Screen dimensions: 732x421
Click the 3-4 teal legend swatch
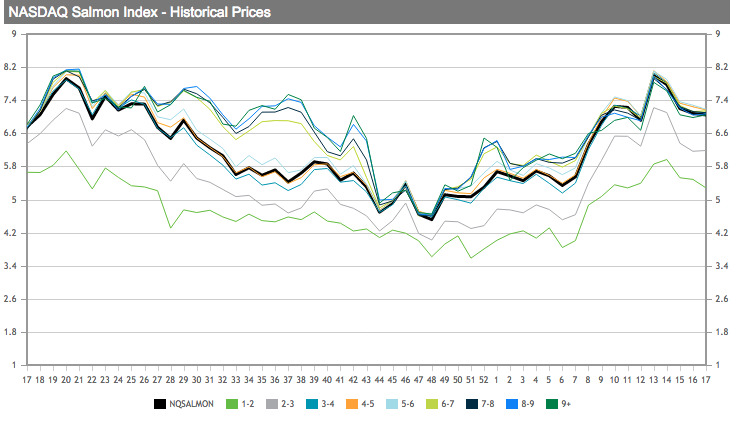[312, 404]
